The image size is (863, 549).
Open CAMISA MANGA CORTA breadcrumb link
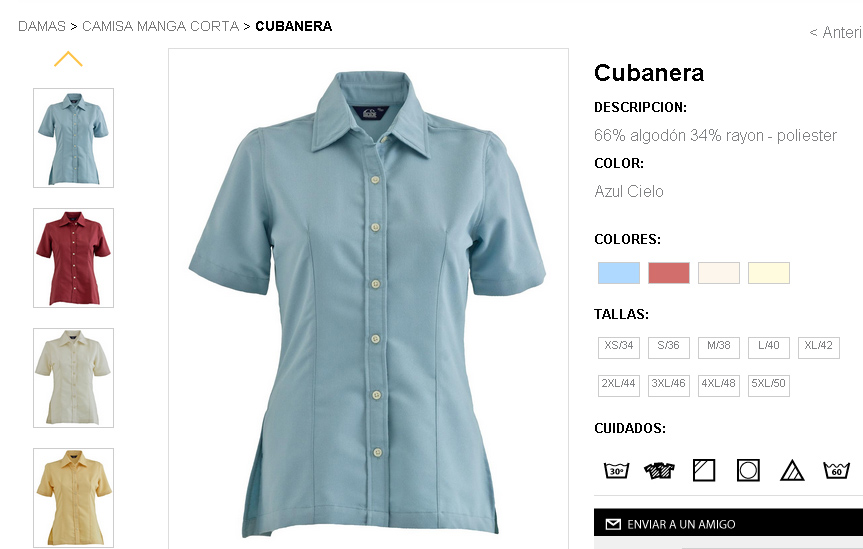click(160, 26)
